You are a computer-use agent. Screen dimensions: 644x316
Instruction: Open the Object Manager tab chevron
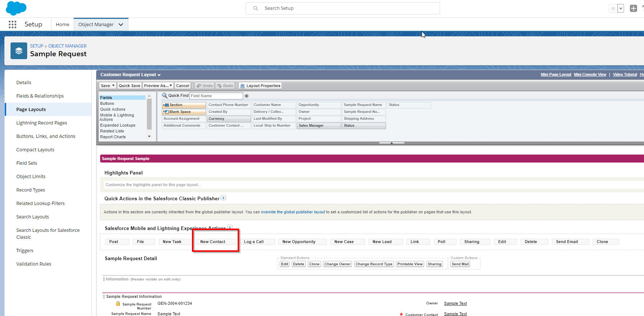(x=121, y=25)
